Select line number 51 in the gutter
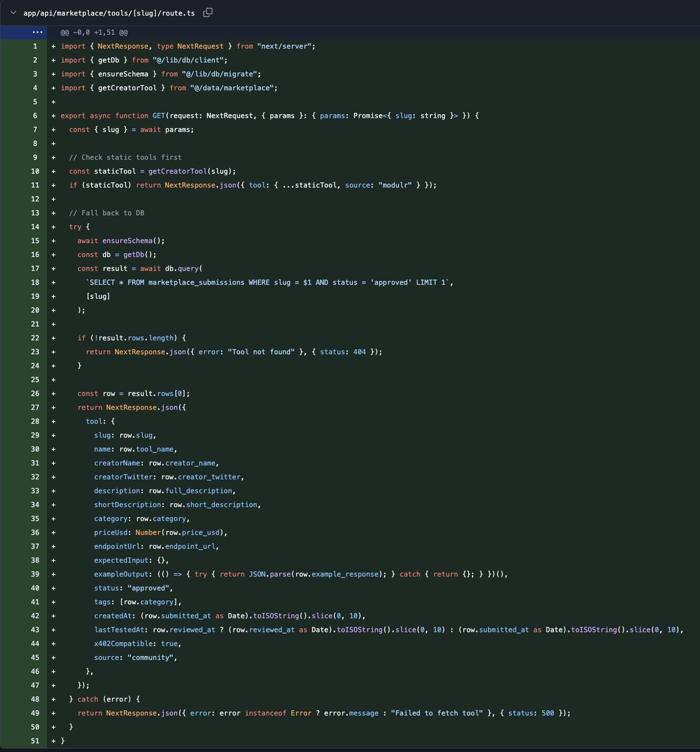Image resolution: width=700 pixels, height=752 pixels. pos(35,741)
